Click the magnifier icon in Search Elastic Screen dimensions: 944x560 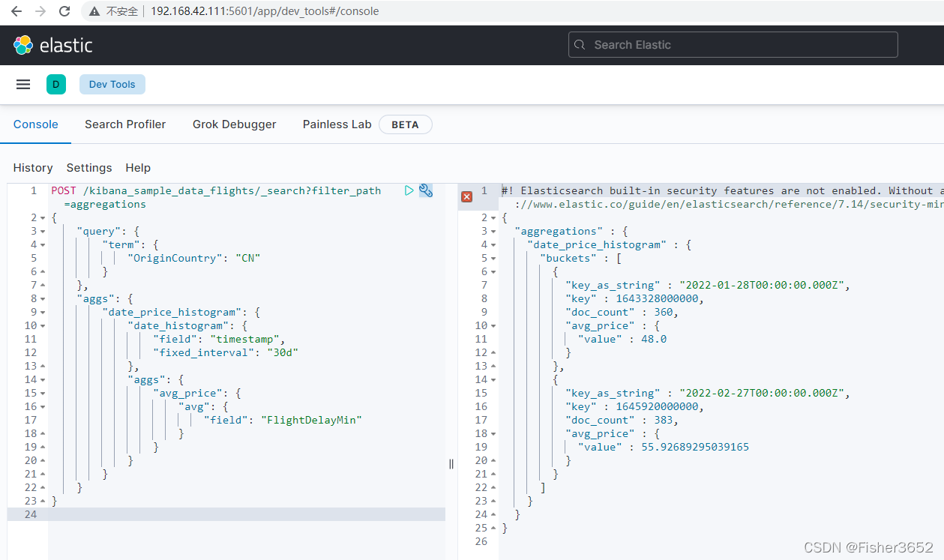[580, 45]
